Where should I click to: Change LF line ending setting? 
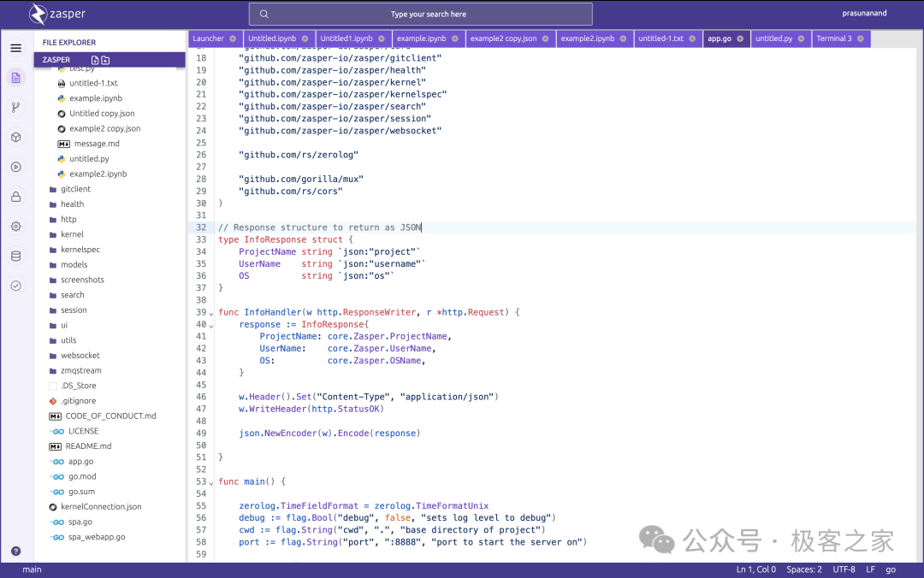[870, 569]
